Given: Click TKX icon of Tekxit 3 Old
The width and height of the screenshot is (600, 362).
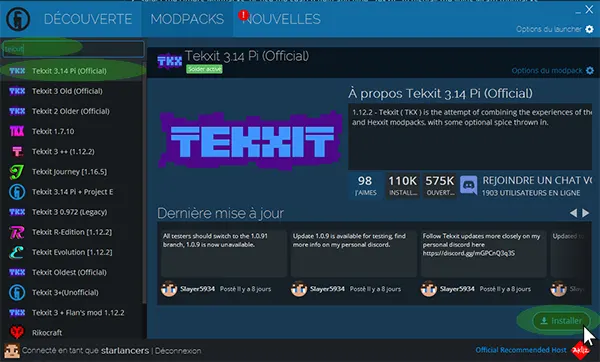Looking at the screenshot, I should 17,91.
